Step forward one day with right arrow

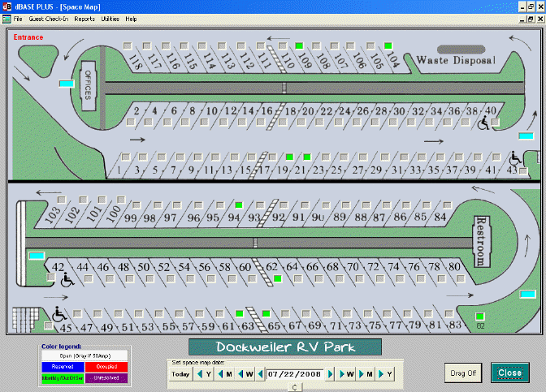click(x=330, y=374)
